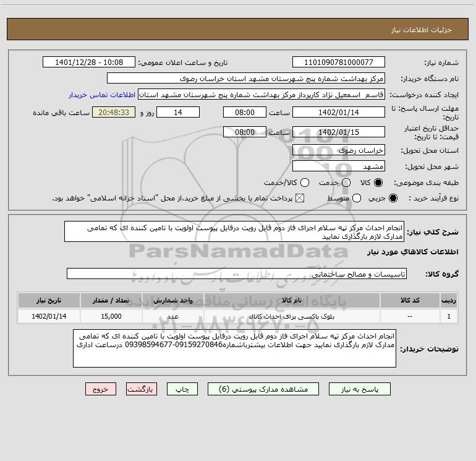The width and height of the screenshot is (476, 461).
Task: Click the پاسخ به نیاز button
Action: [x=359, y=389]
